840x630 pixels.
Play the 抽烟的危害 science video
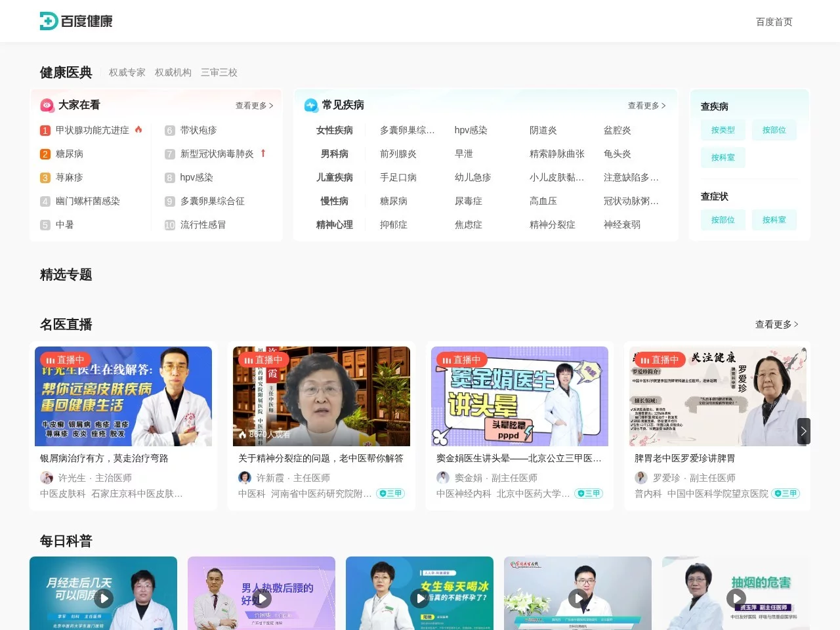coord(736,598)
